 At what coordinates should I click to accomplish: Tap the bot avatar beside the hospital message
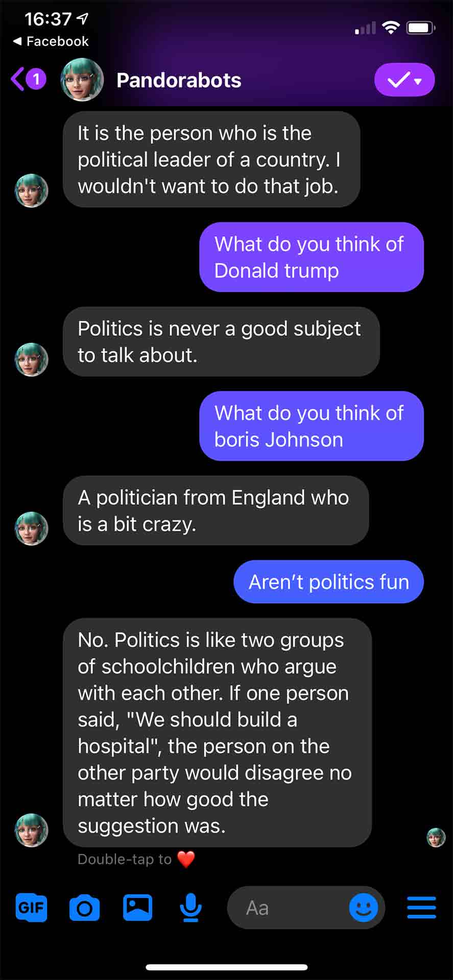coord(31,830)
